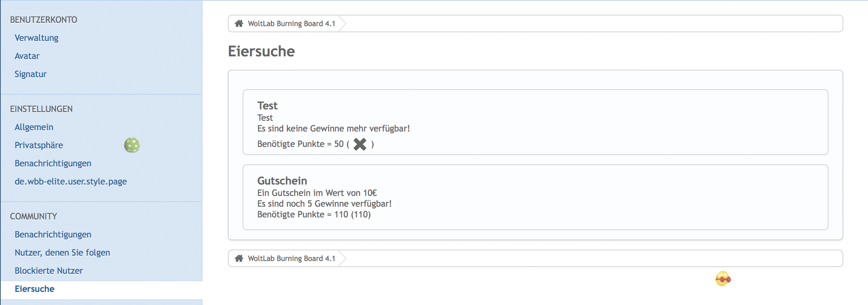Open Privatsphäre settings
This screenshot has width=868, height=305.
pos(39,145)
